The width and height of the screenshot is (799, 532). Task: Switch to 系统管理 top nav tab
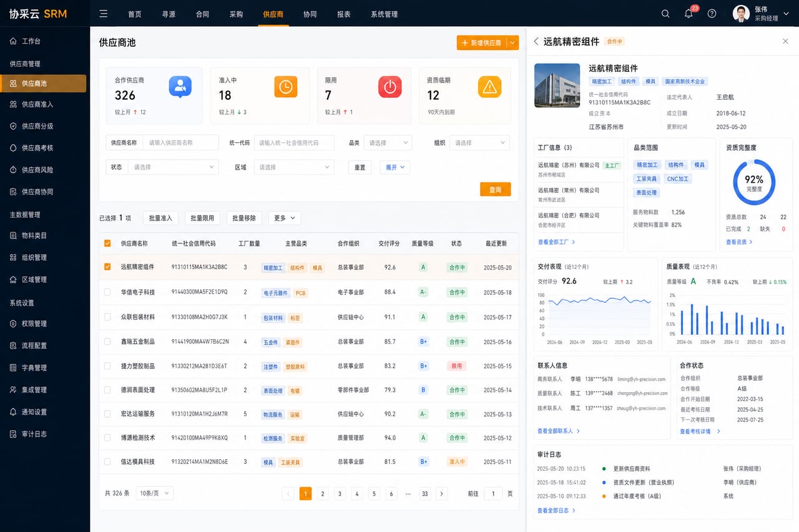tap(384, 14)
